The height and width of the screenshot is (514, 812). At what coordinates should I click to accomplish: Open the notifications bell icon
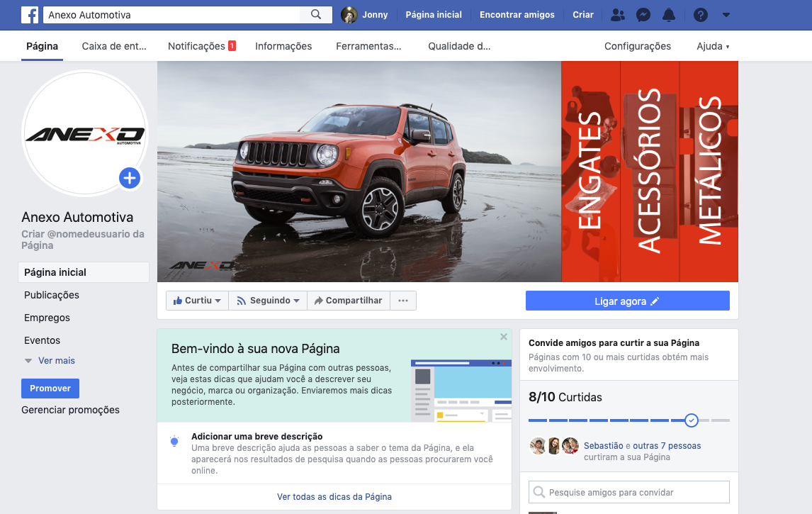point(669,15)
